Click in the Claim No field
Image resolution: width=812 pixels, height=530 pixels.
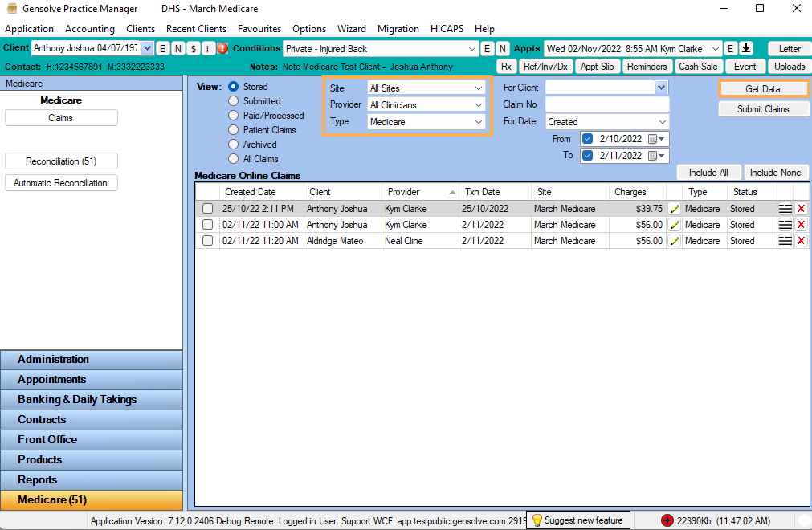click(x=607, y=104)
